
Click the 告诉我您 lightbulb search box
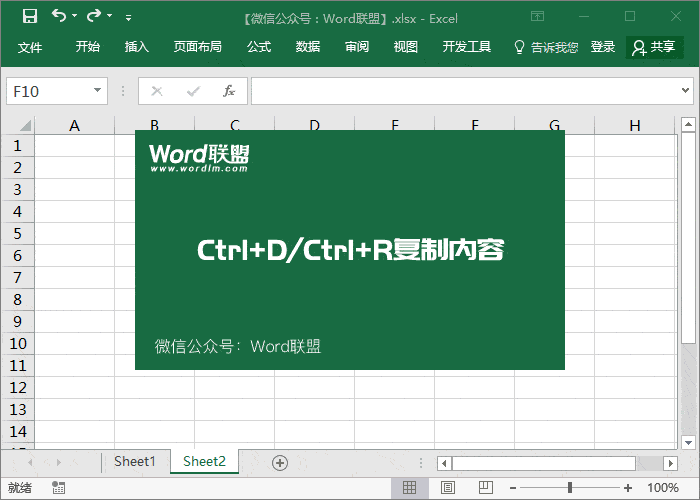coord(546,47)
